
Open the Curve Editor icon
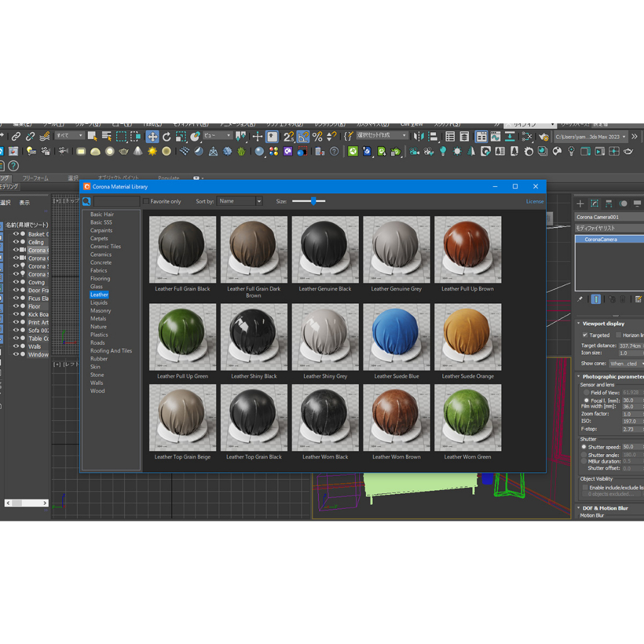(496, 136)
